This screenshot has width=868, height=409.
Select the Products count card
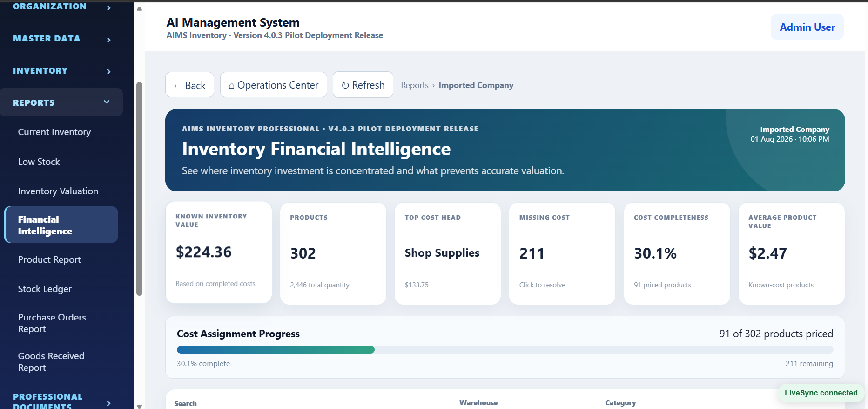pyautogui.click(x=333, y=253)
